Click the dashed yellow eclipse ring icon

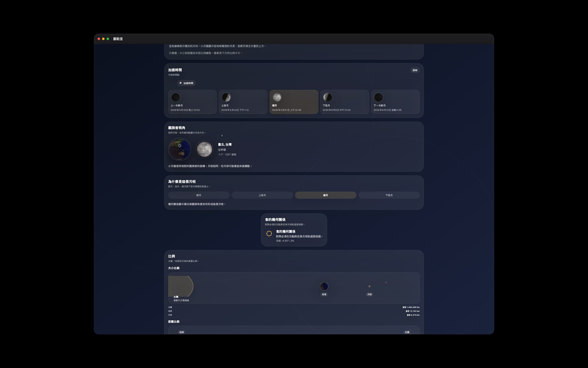coord(269,234)
